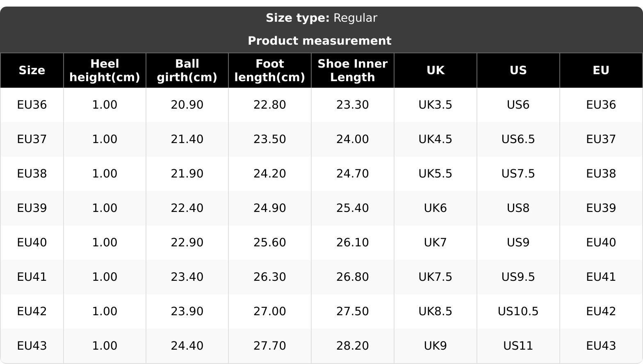
Task: Click the Shoe Inner Length header
Action: point(352,71)
